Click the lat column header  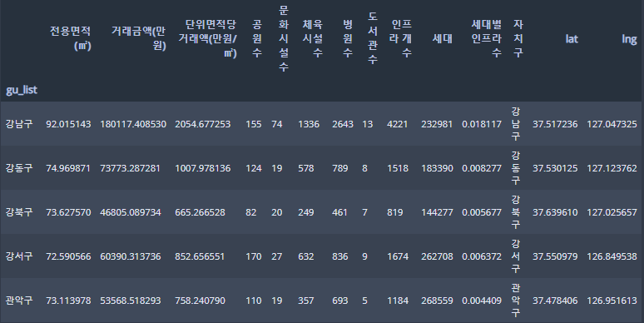(572, 38)
